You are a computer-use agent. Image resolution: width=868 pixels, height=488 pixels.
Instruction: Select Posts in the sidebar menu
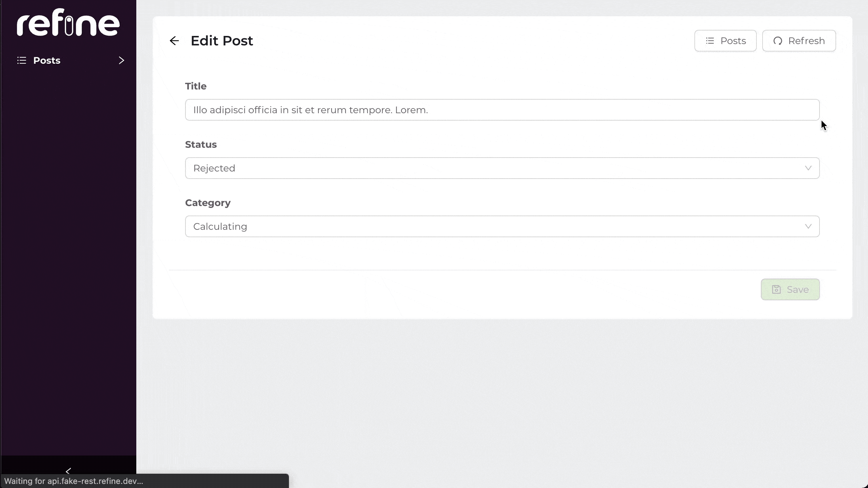pos(47,60)
